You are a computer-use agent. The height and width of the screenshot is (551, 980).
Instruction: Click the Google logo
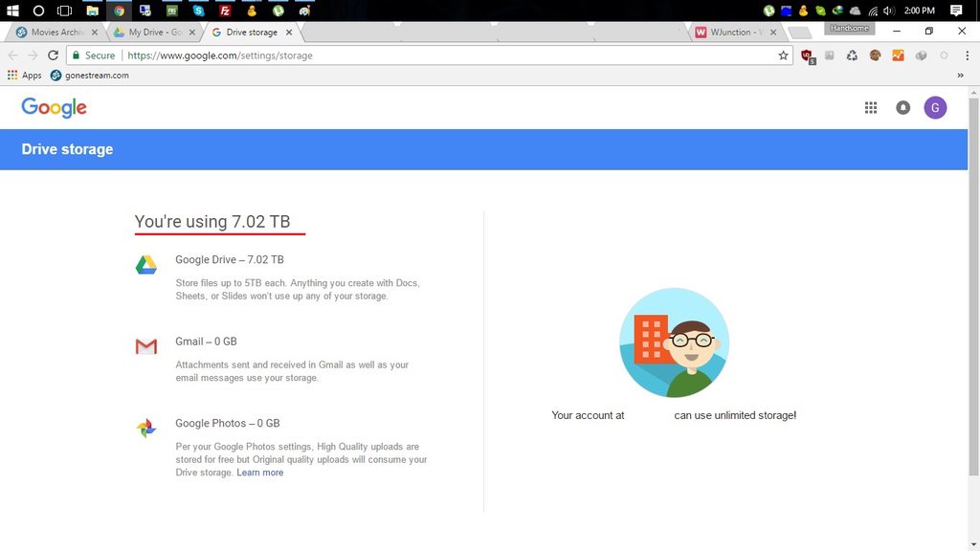coord(55,108)
